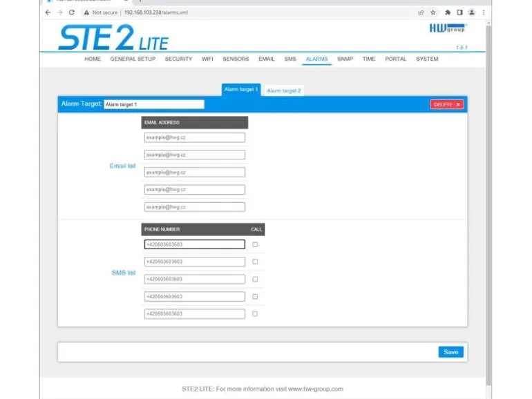Bookmark page with star icon
The width and height of the screenshot is (532, 399).
coord(433,12)
